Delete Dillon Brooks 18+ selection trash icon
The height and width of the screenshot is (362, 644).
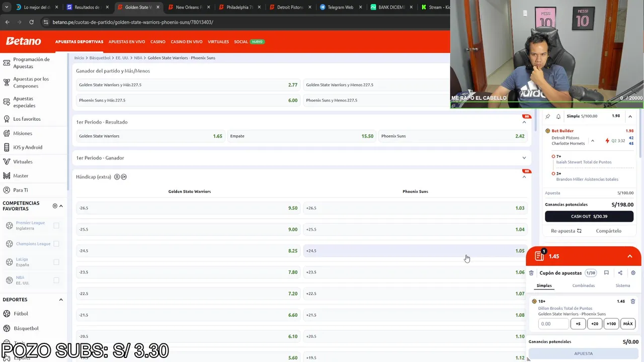pos(633,302)
